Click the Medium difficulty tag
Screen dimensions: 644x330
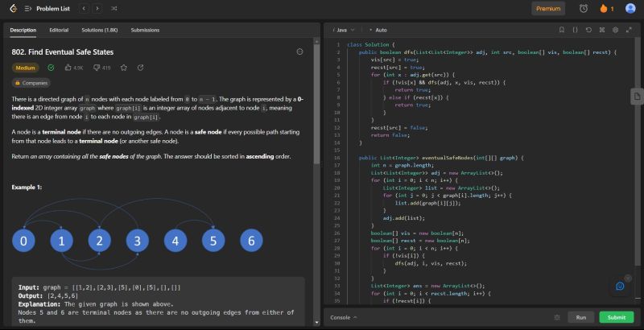pyautogui.click(x=25, y=68)
